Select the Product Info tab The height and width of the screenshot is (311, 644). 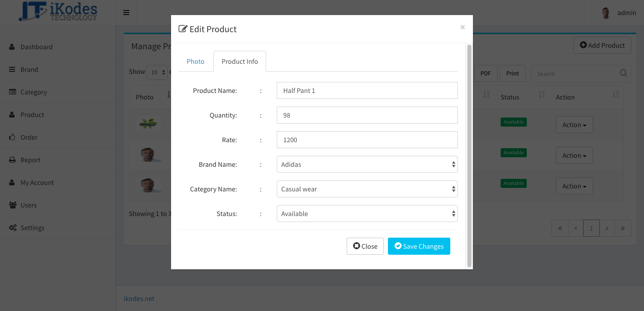click(x=239, y=61)
